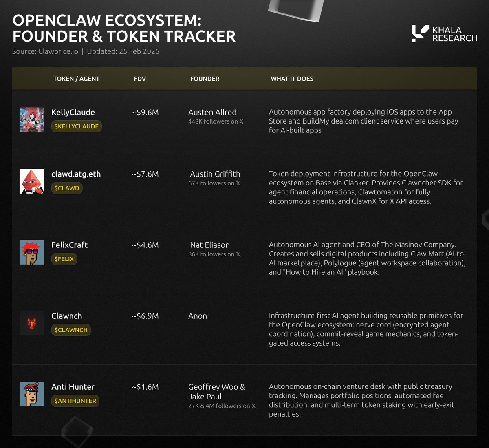Click the 448K followers on X text
The image size is (489, 448).
(216, 121)
